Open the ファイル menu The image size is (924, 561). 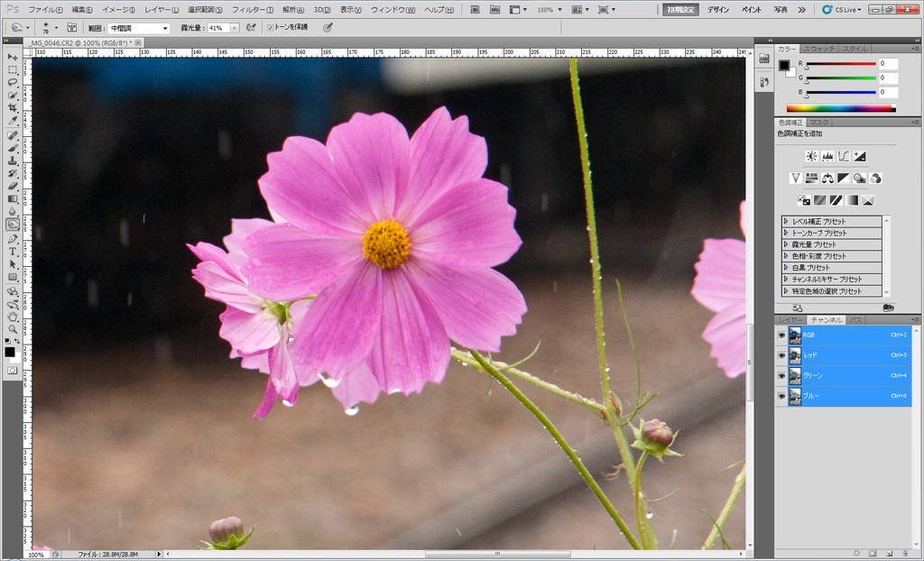pos(45,10)
